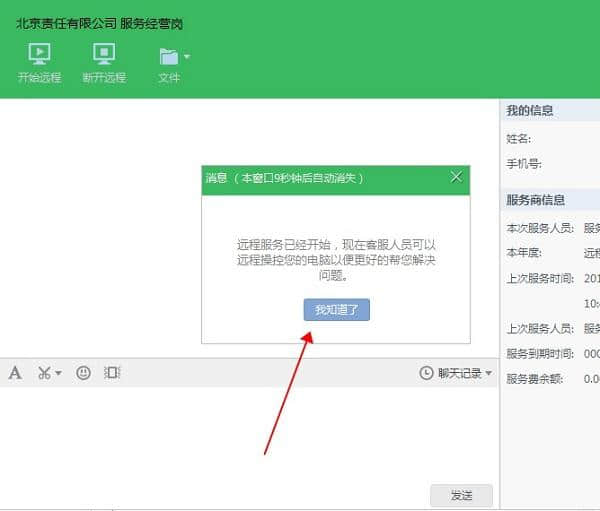Click into the message input area
This screenshot has height=511, width=600.
click(x=249, y=434)
